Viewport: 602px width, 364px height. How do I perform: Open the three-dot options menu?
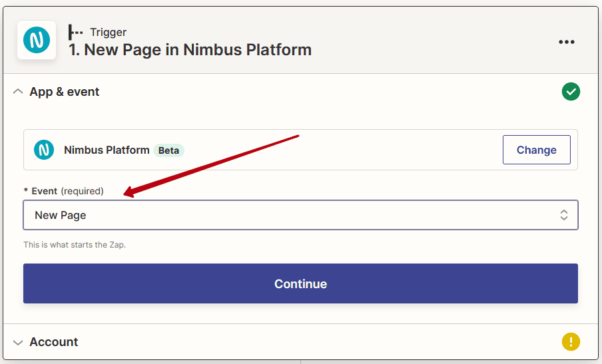(566, 42)
